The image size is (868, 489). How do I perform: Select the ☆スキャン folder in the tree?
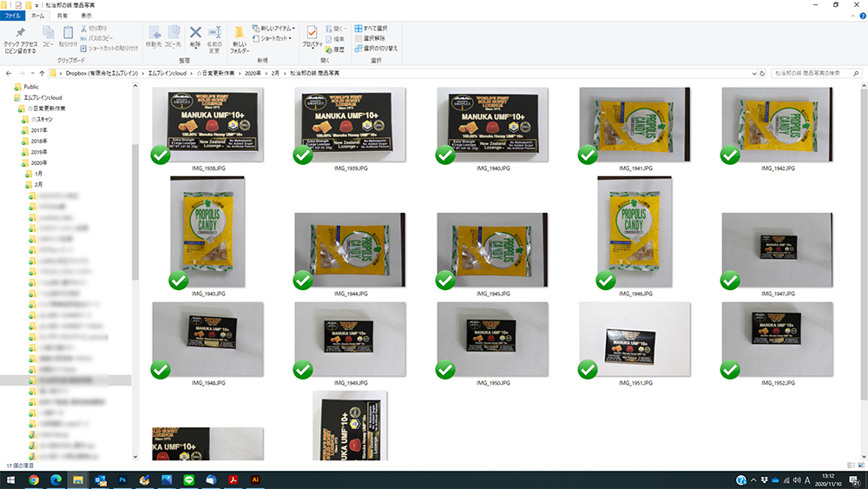tap(42, 119)
